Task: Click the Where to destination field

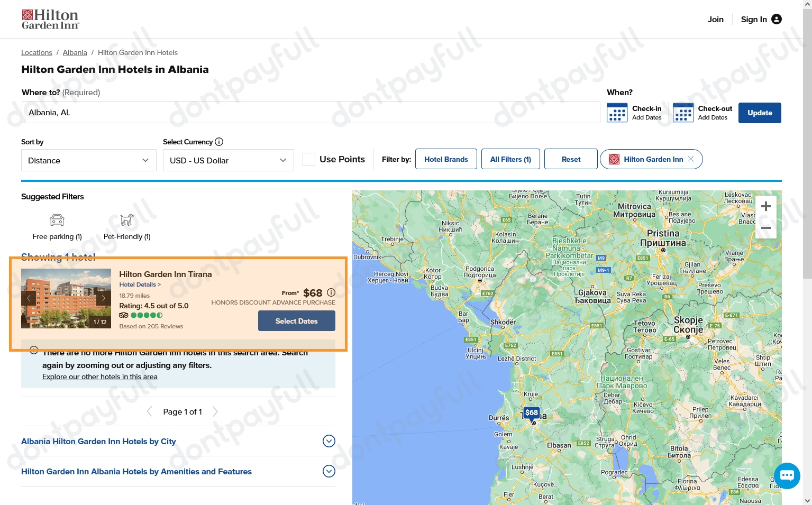Action: click(x=311, y=113)
